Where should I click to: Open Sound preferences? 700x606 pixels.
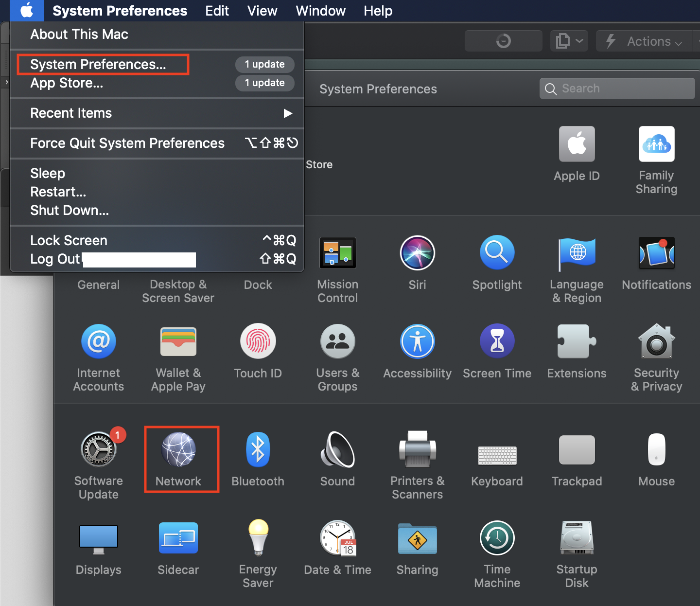pyautogui.click(x=337, y=460)
